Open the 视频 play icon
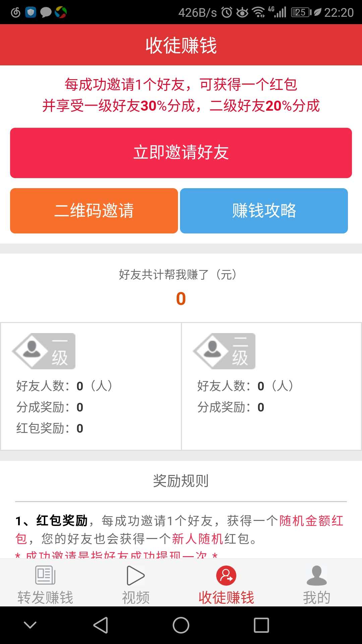 click(136, 575)
